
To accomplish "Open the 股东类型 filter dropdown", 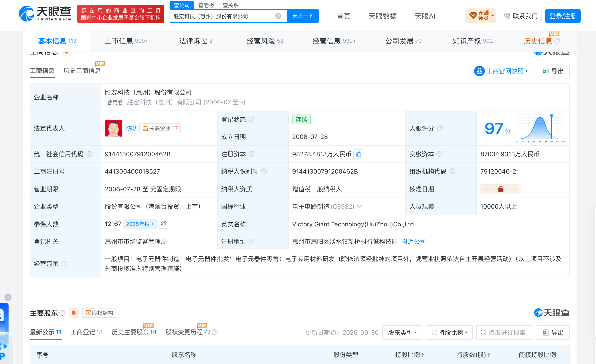I will 402,332.
